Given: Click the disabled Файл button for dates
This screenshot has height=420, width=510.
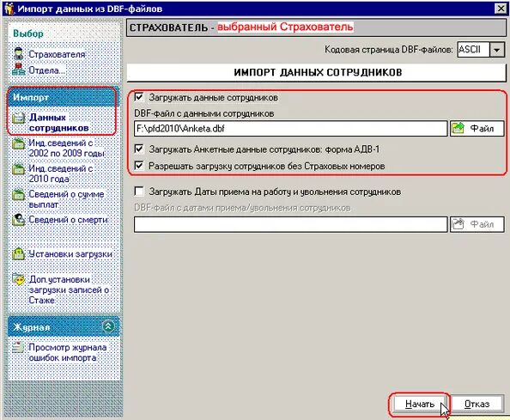Looking at the screenshot, I should pos(477,224).
